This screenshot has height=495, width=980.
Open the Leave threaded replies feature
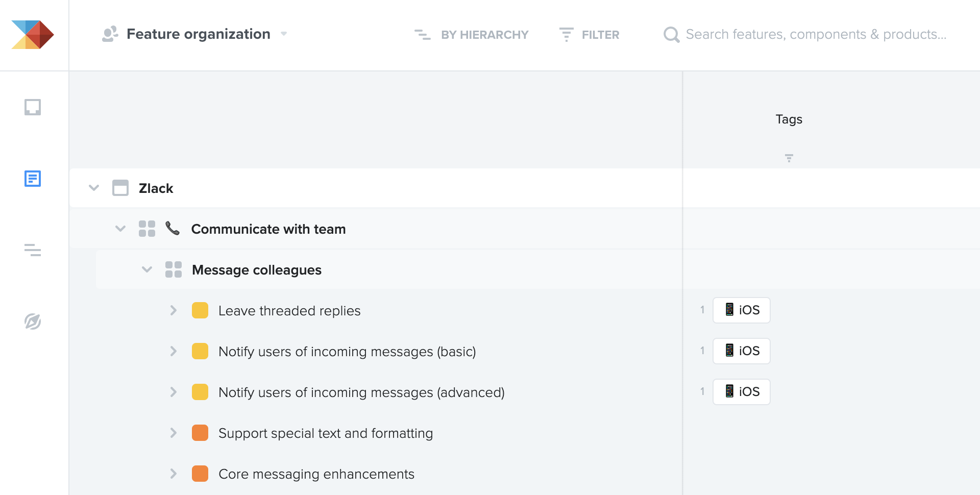(289, 311)
